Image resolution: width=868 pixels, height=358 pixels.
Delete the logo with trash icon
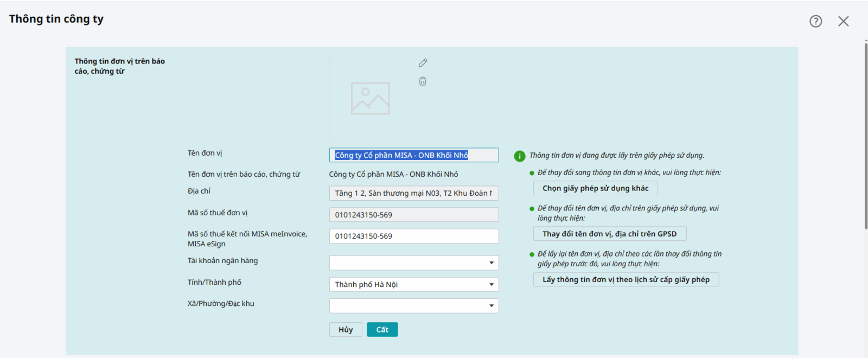click(423, 81)
